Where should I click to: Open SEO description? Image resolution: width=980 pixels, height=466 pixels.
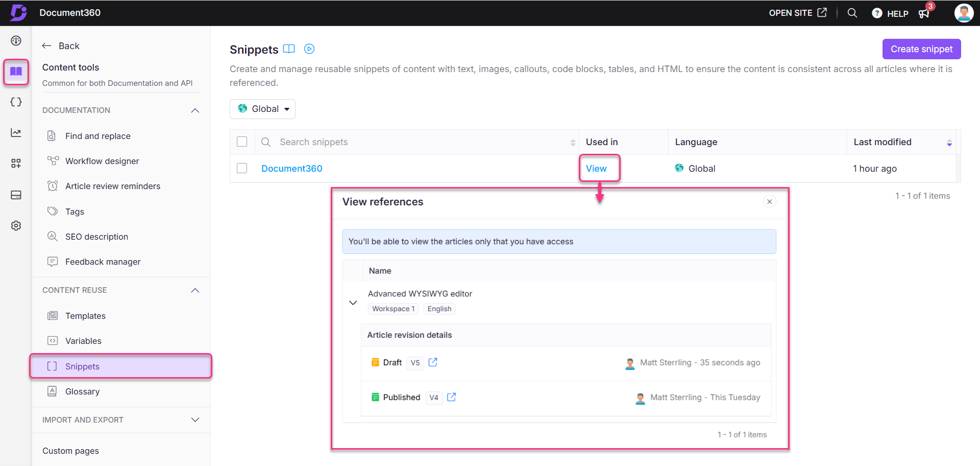(96, 237)
